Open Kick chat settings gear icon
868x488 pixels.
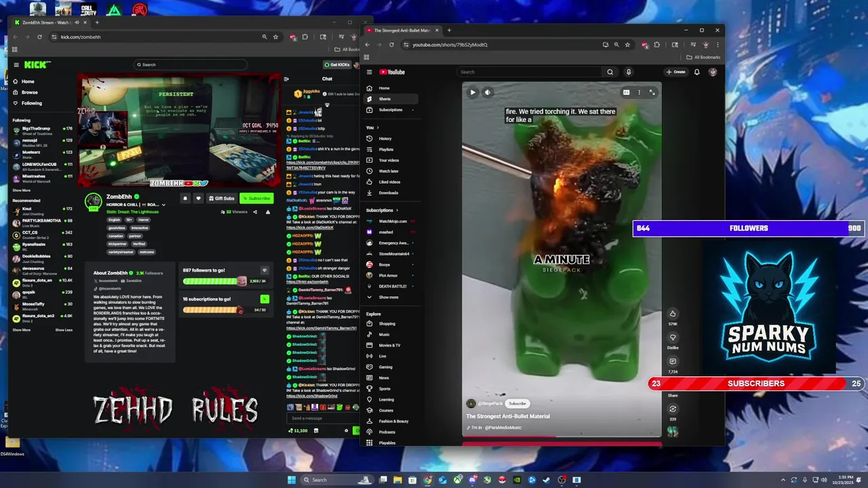click(346, 430)
